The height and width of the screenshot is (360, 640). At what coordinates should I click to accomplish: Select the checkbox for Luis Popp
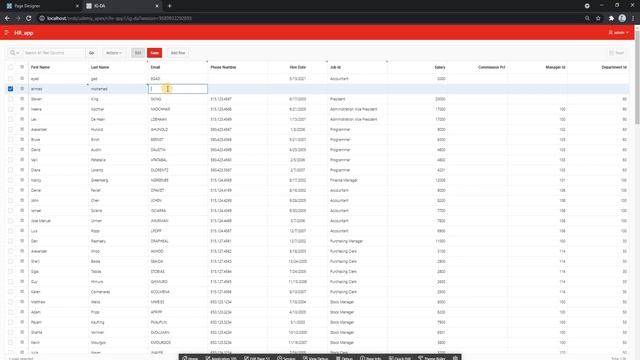tap(10, 231)
